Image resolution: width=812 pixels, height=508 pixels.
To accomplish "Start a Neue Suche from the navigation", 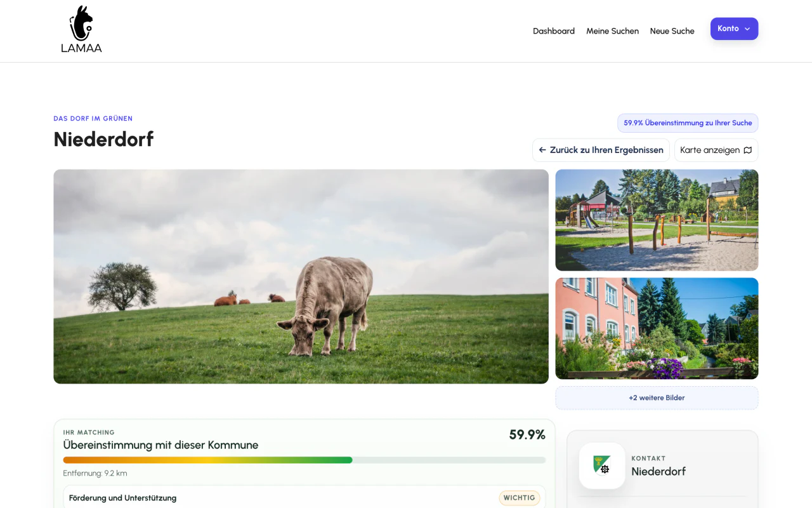I will 672,31.
